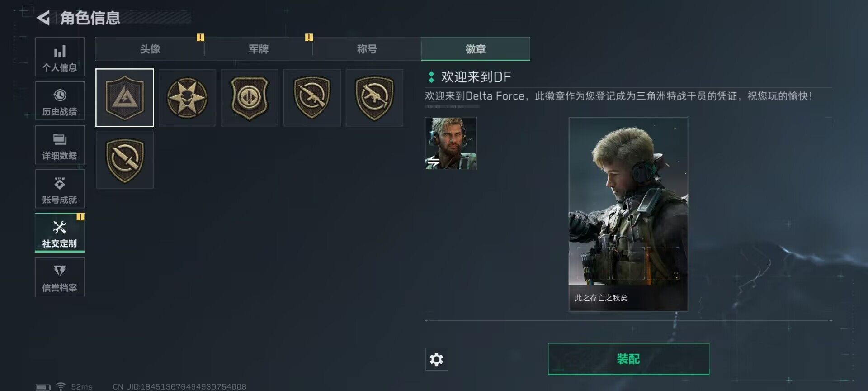Choose the submachine gun shield badge
868x391 pixels.
click(x=374, y=98)
